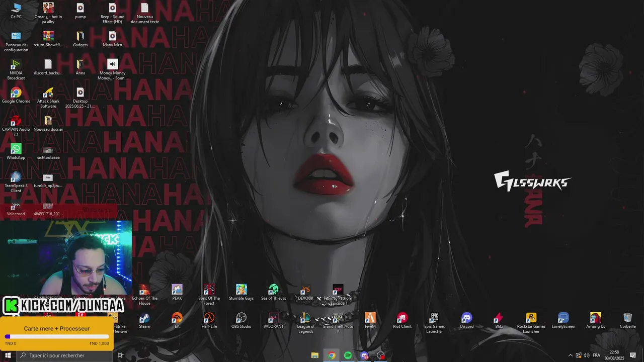Viewport: 644px width, 362px height.
Task: Switch to OBS in the taskbar
Action: (x=381, y=355)
